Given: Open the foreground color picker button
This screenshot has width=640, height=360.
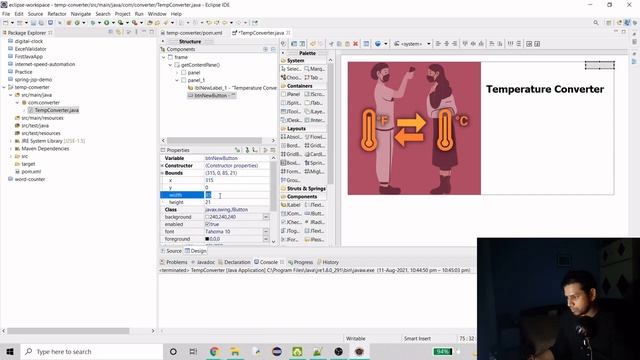Looking at the screenshot, I should pos(266,239).
